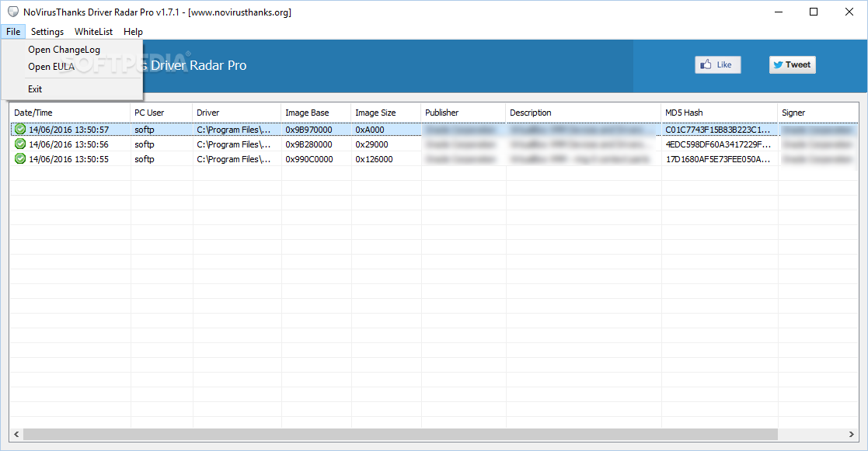Sort by PC User column header
868x451 pixels.
click(161, 113)
